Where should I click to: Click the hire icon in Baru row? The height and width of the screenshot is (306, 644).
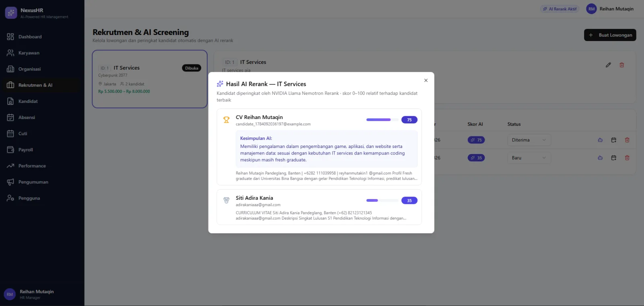pos(600,158)
